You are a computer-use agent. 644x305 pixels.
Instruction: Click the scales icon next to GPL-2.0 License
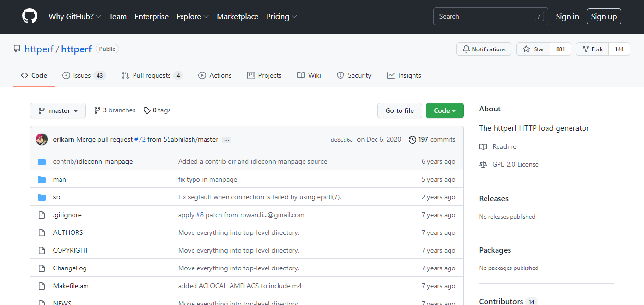coord(483,164)
